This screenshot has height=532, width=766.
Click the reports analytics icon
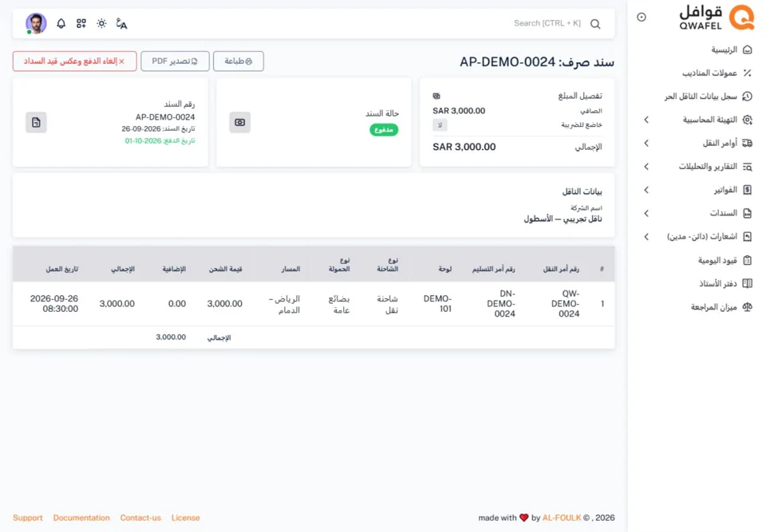747,167
